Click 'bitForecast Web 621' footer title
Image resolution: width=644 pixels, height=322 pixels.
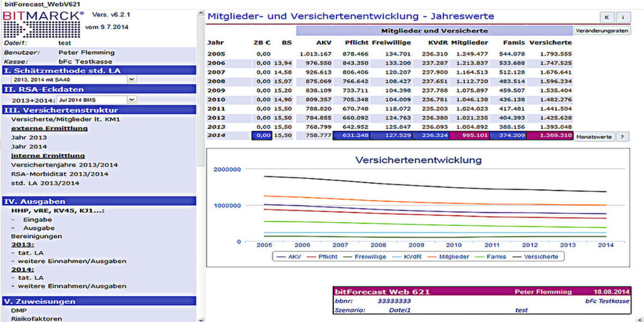click(382, 292)
